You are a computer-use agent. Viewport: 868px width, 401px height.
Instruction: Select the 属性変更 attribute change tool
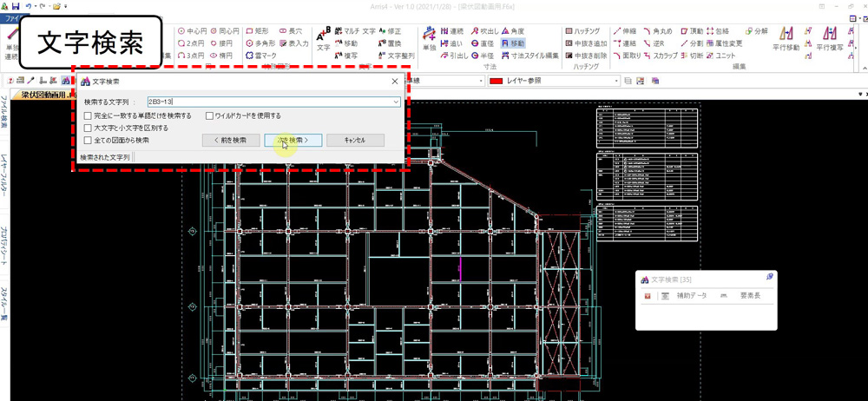[723, 43]
